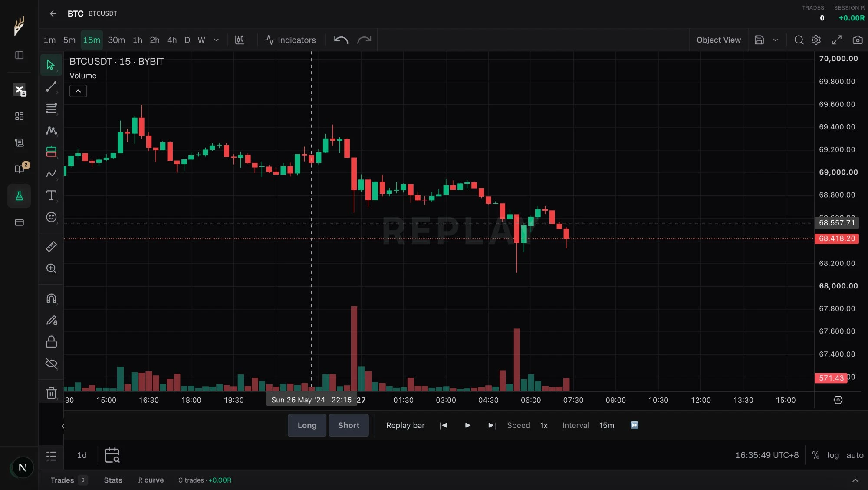Take a chart snapshot with camera icon

pyautogui.click(x=858, y=40)
